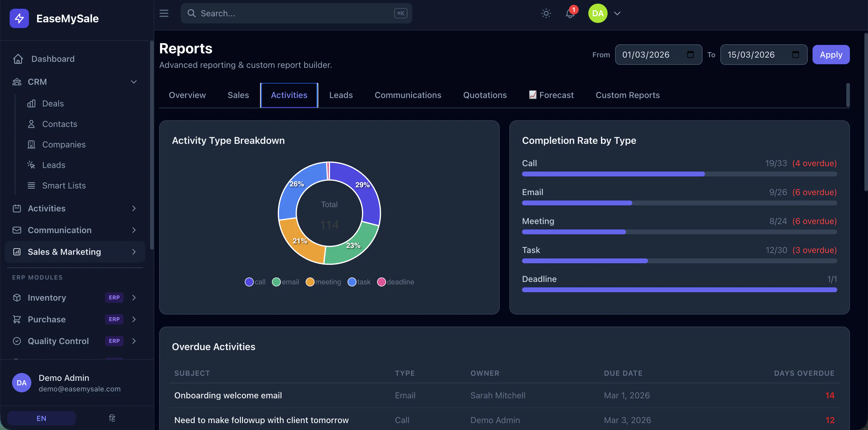The width and height of the screenshot is (868, 430).
Task: Click the Dashboard home icon
Action: 18,59
